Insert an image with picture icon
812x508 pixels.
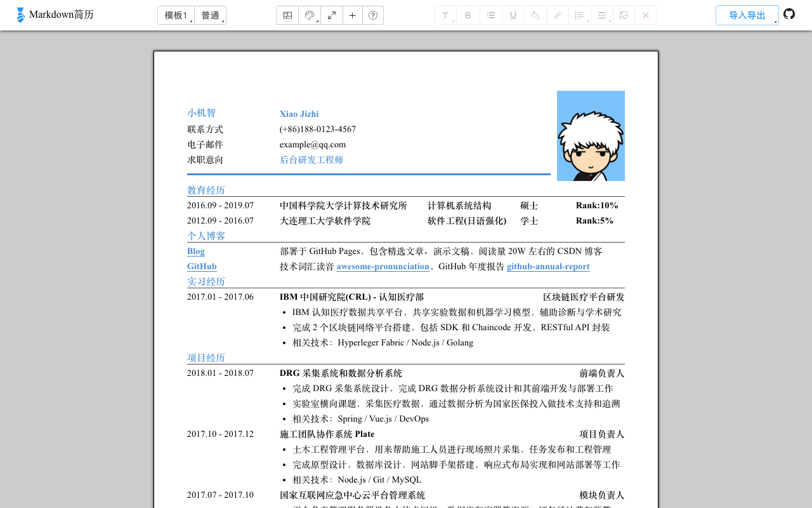(624, 15)
